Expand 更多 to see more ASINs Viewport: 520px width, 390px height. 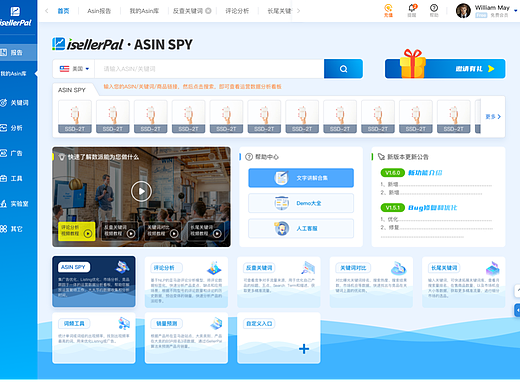tap(493, 117)
